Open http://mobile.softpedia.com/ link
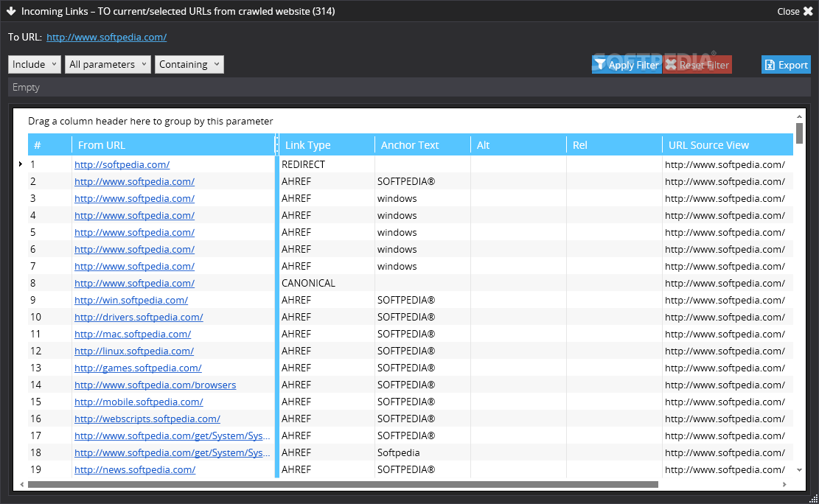 coord(139,402)
